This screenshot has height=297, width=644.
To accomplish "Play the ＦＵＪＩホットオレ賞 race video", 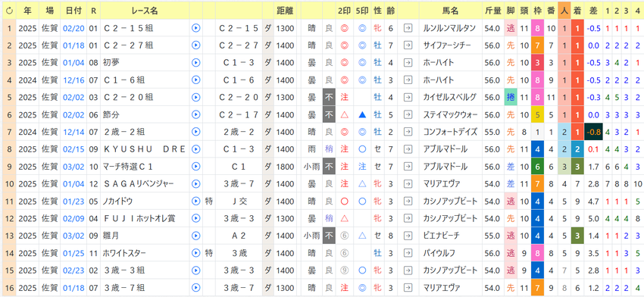I will point(196,218).
